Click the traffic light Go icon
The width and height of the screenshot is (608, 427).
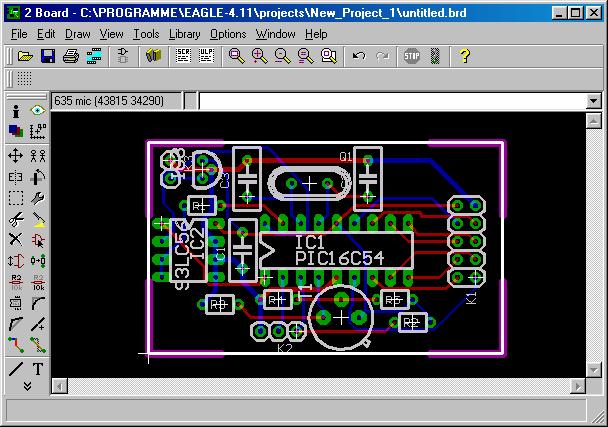[435, 56]
